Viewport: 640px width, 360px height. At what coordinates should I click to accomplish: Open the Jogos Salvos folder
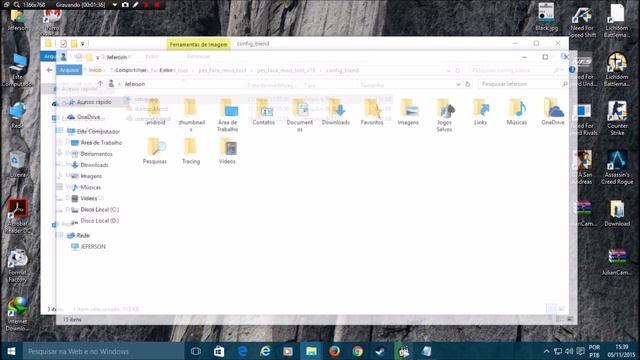click(x=444, y=115)
